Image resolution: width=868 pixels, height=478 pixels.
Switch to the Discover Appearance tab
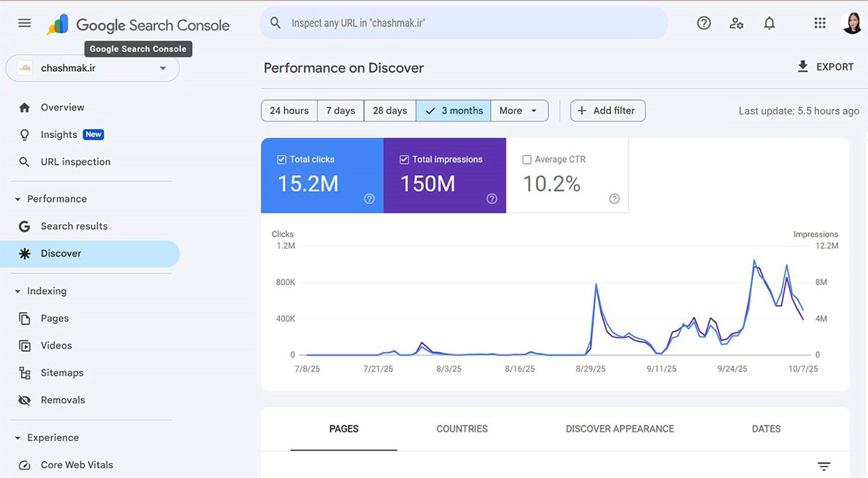point(619,429)
